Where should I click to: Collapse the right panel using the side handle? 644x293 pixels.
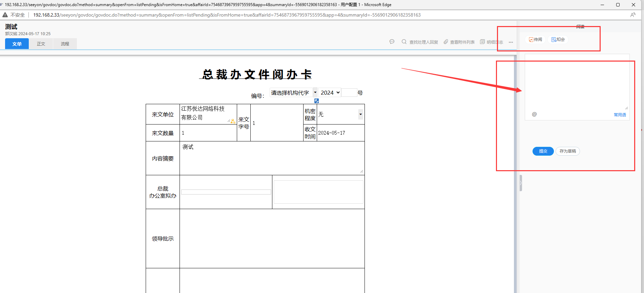click(x=521, y=183)
